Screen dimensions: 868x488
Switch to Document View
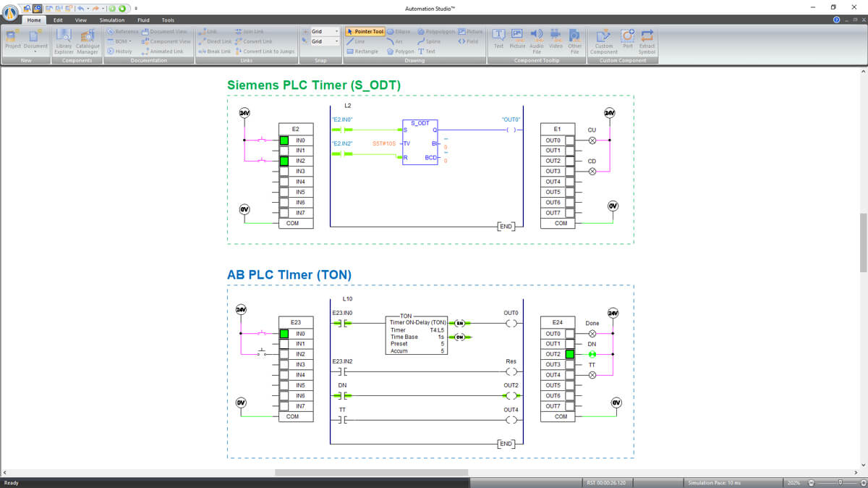point(164,32)
